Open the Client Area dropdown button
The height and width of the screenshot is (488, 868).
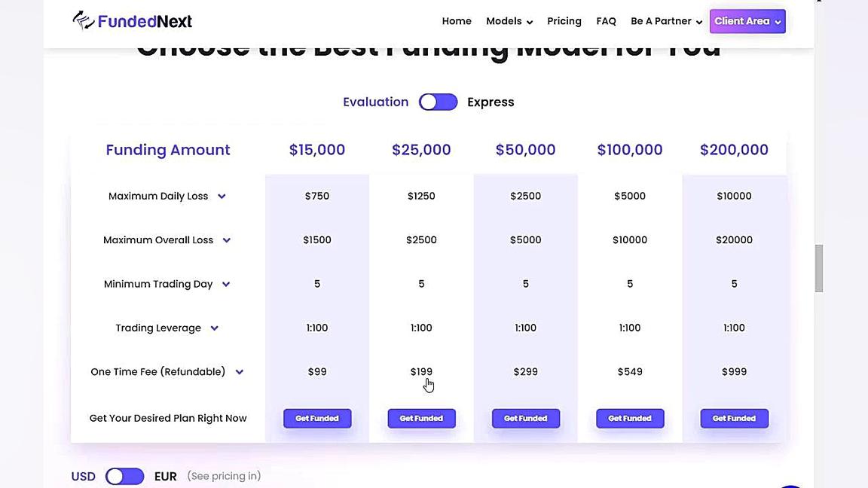click(747, 21)
